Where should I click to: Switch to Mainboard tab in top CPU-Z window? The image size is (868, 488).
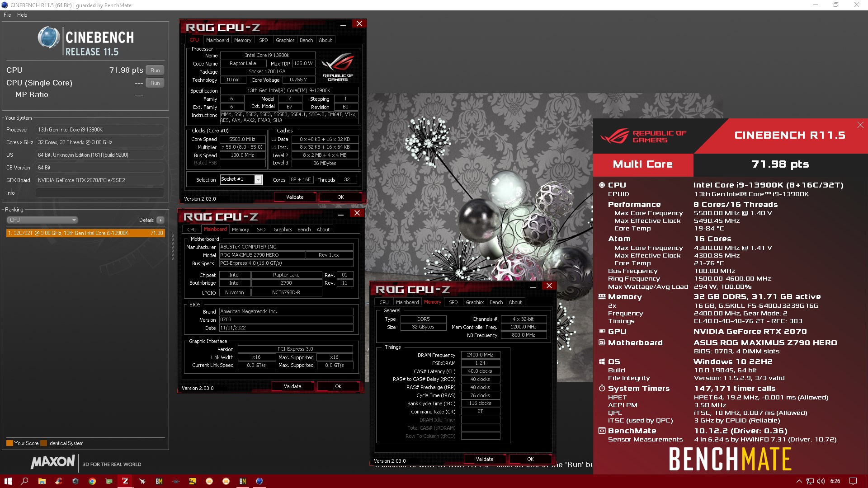217,40
